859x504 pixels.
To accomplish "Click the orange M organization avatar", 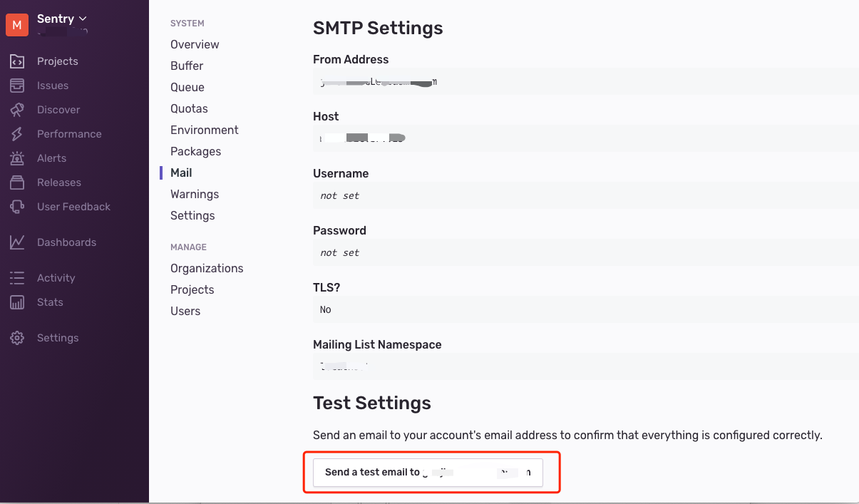I will pyautogui.click(x=17, y=25).
